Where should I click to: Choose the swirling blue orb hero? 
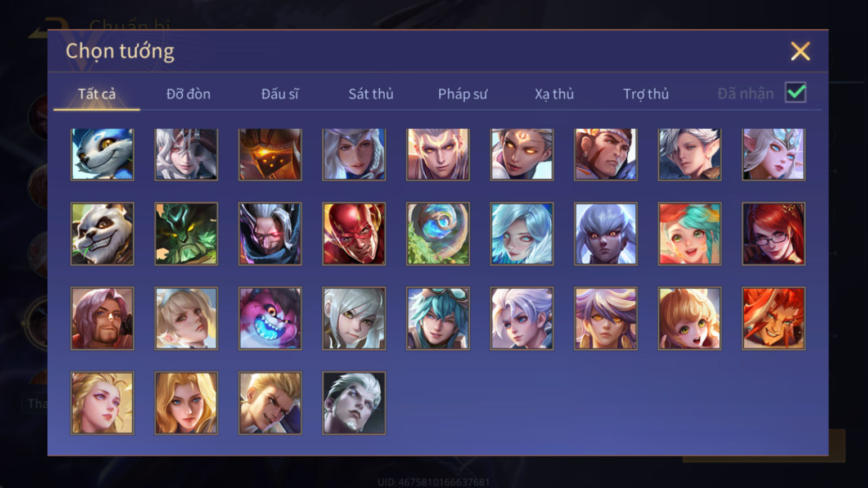(438, 233)
